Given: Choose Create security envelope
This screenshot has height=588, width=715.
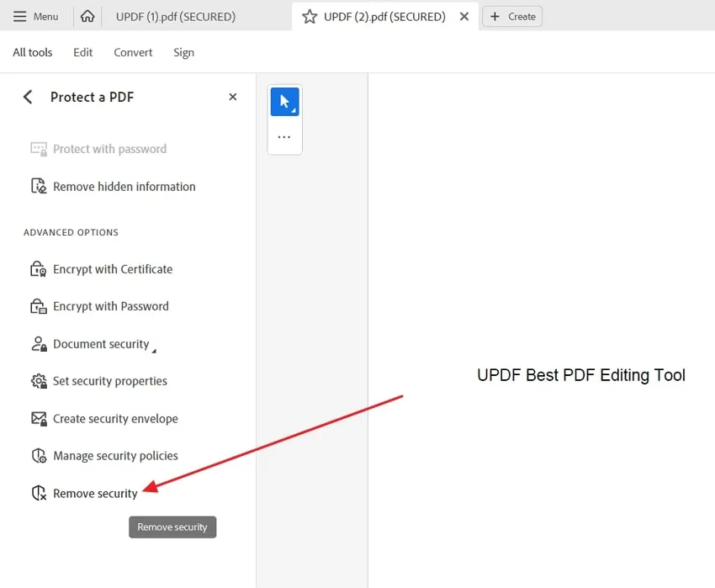Looking at the screenshot, I should tap(115, 418).
